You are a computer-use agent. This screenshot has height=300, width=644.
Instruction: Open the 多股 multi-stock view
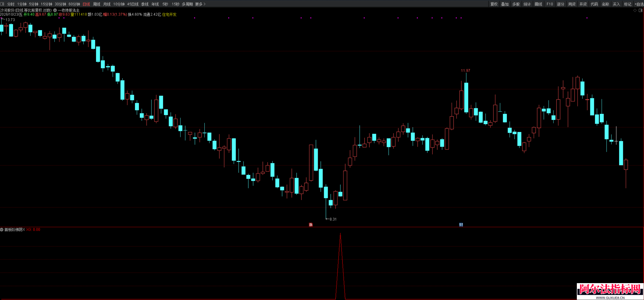pyautogui.click(x=516, y=4)
